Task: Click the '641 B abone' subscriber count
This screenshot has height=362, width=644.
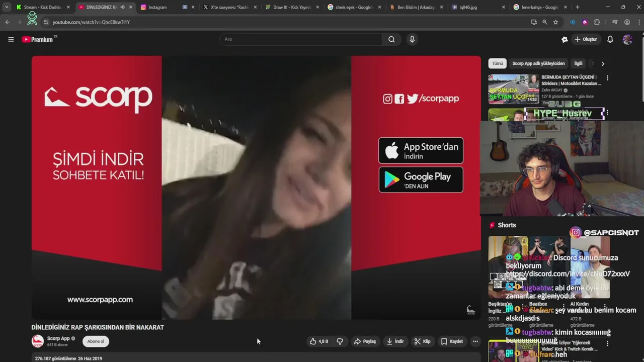Action: click(57, 345)
